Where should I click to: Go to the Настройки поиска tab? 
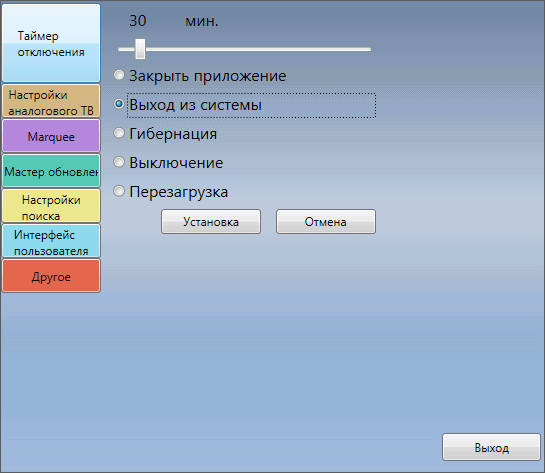(51, 206)
